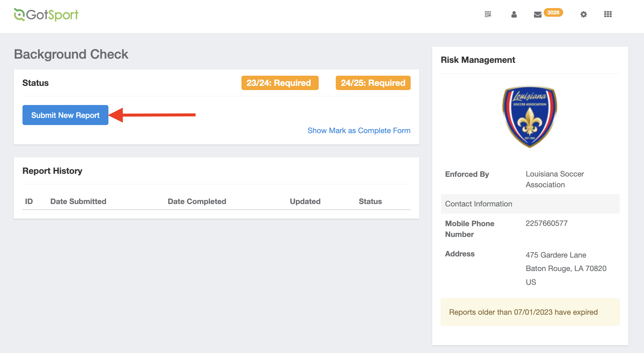Click the Updated column header
The image size is (644, 353).
click(x=305, y=201)
